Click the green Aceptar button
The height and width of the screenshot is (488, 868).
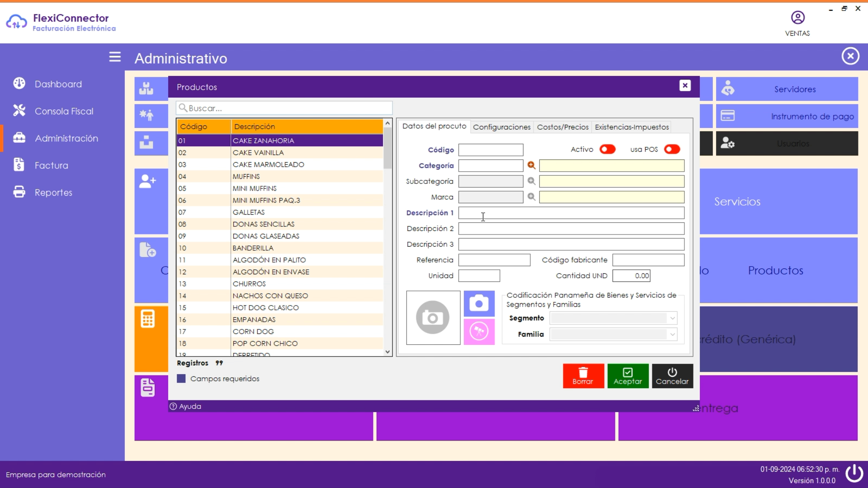click(627, 376)
